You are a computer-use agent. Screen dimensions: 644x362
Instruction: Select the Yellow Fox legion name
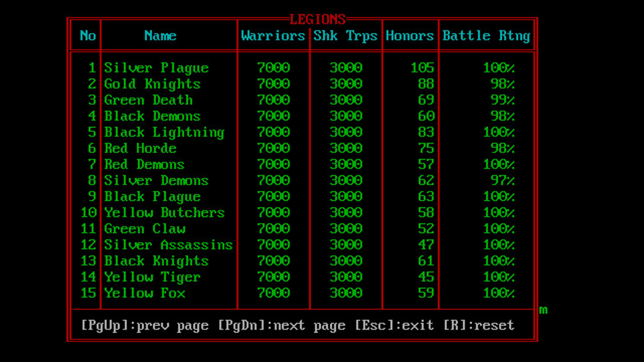(x=144, y=293)
